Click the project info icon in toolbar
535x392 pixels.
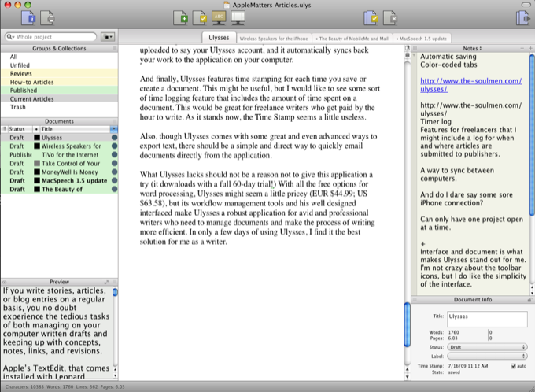(x=28, y=17)
